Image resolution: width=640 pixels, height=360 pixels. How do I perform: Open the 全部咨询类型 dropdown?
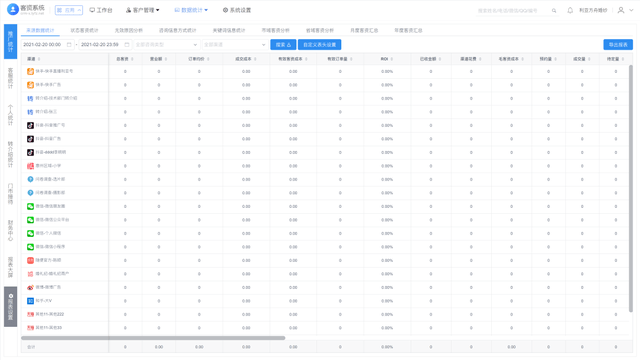tap(167, 44)
